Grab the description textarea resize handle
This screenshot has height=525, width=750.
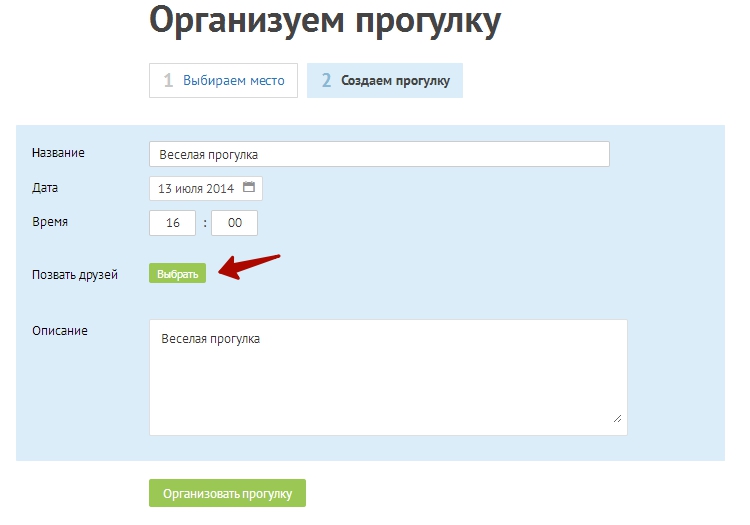point(617,418)
